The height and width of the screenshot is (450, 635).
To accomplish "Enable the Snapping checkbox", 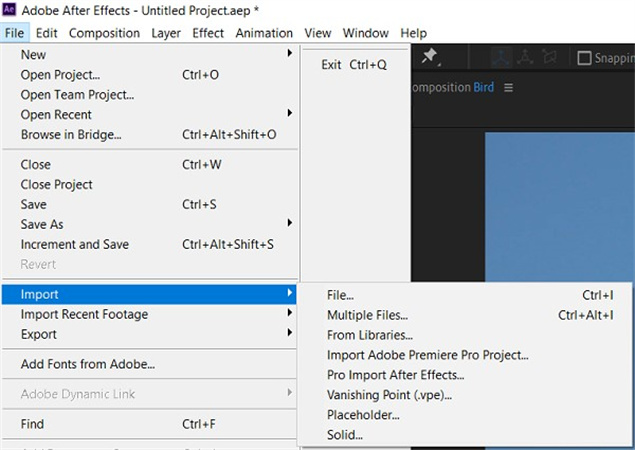I will pos(586,58).
